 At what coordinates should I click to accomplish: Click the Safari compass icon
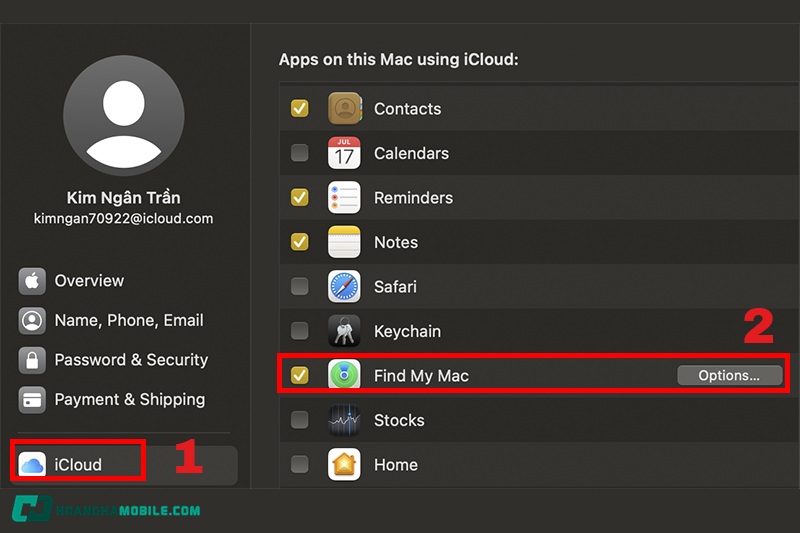tap(344, 287)
